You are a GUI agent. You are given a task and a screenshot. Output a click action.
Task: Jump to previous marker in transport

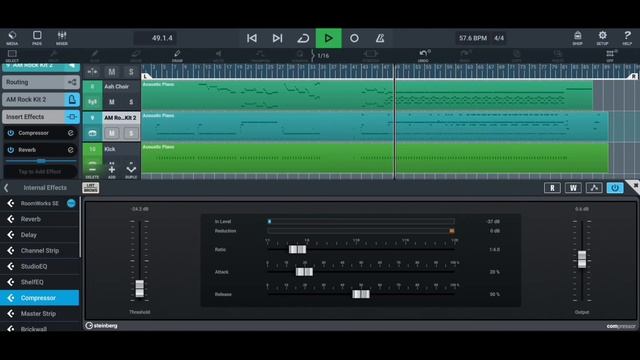click(252, 38)
